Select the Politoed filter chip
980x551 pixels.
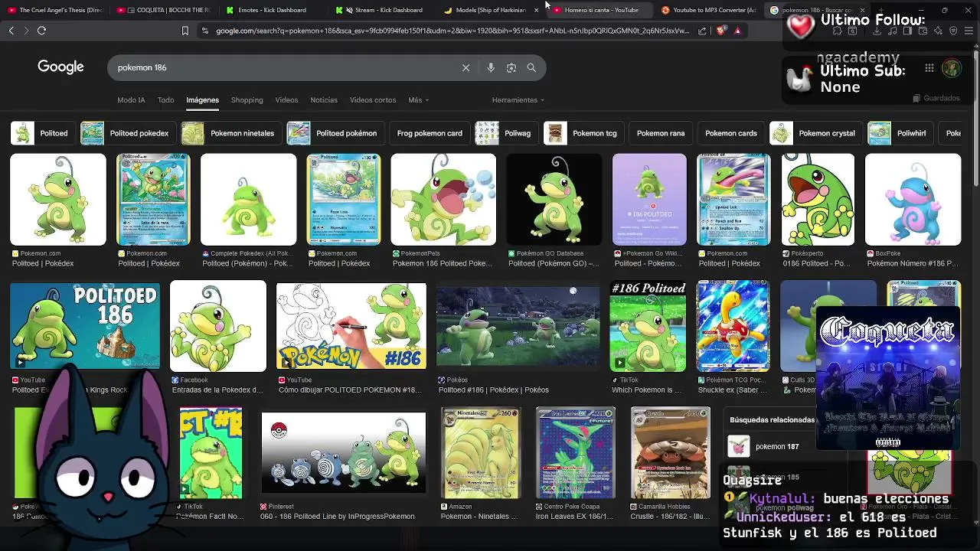point(42,133)
